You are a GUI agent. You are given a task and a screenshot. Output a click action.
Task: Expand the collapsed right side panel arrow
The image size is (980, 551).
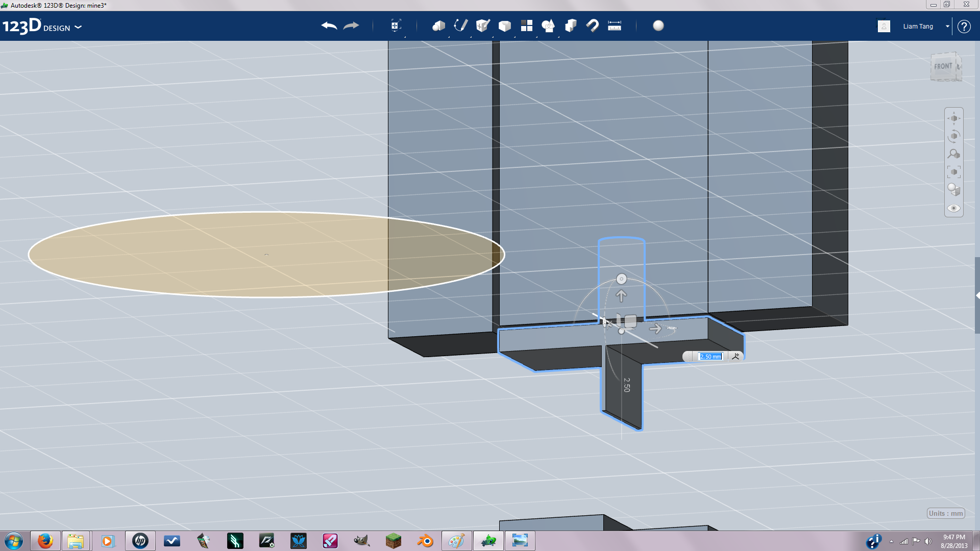pos(977,295)
